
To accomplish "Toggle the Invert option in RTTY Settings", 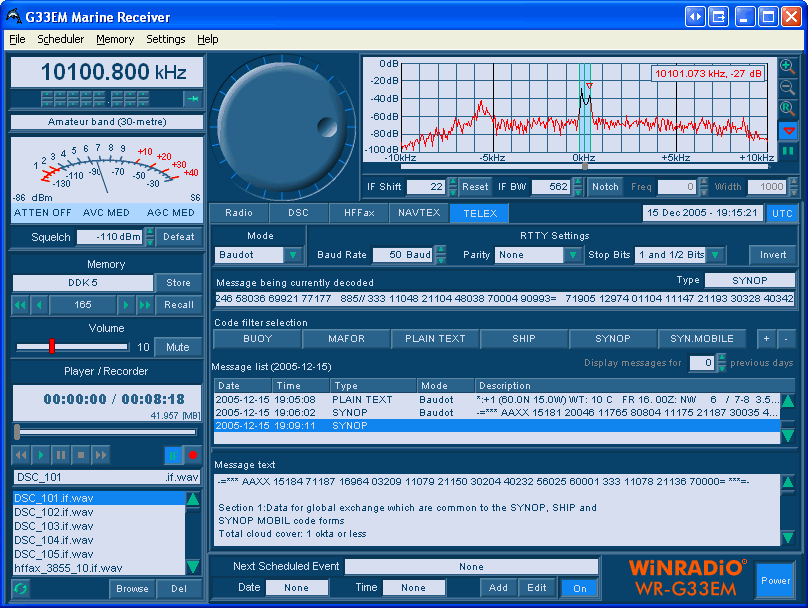I will (x=771, y=255).
